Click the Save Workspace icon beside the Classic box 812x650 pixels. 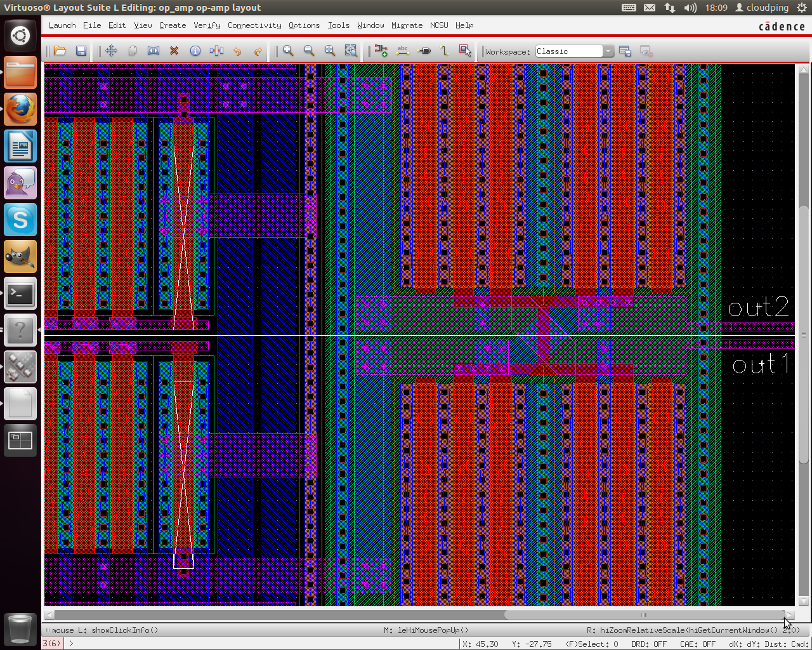coord(625,51)
